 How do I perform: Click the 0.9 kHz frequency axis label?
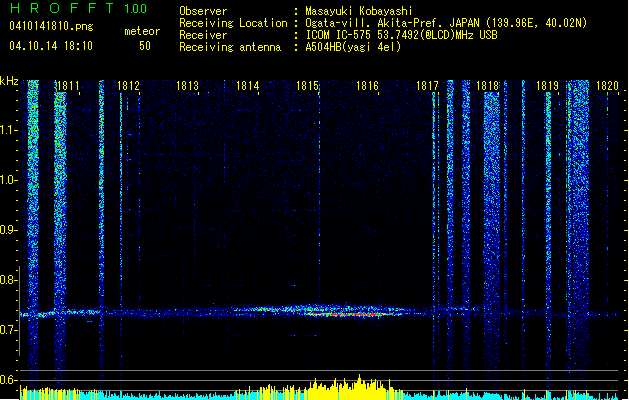click(x=9, y=230)
